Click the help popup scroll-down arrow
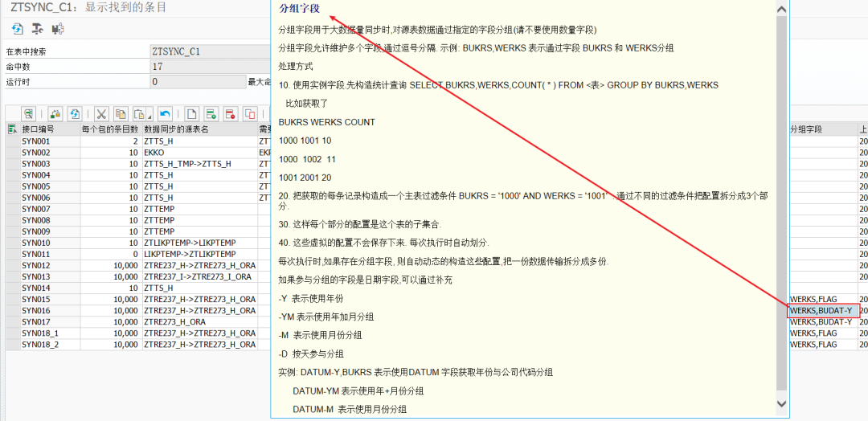Viewport: 868px width, 421px height. click(x=781, y=403)
